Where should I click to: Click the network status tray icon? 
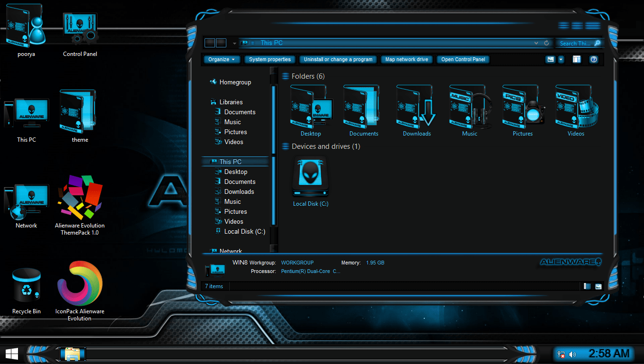pyautogui.click(x=561, y=354)
